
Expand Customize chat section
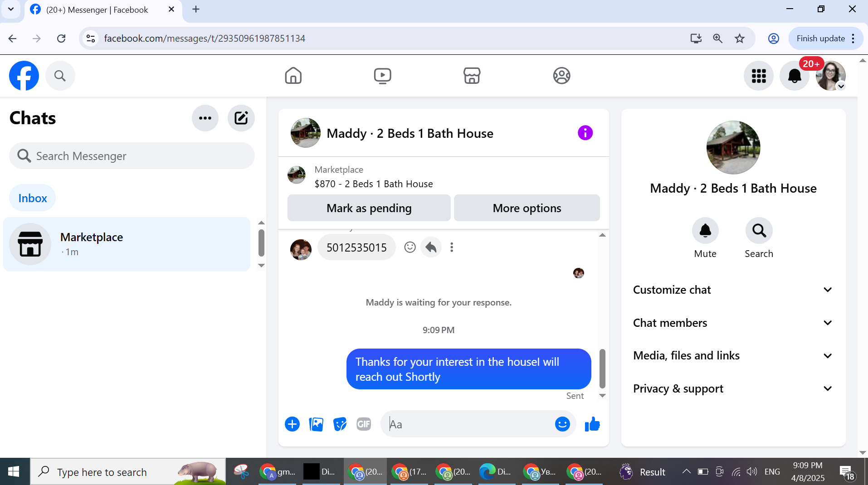click(733, 290)
